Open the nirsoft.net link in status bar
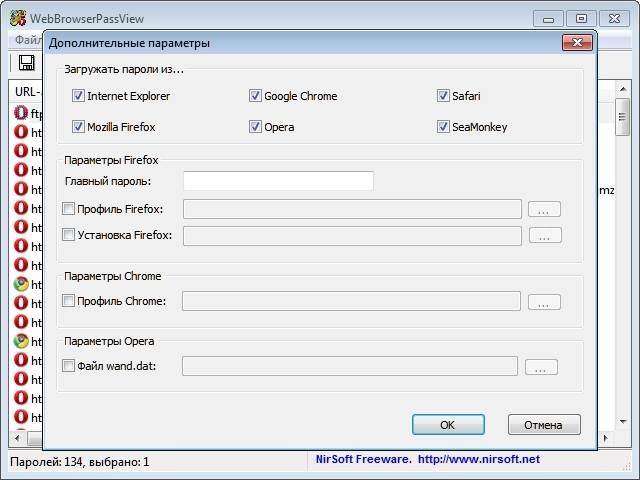This screenshot has width=640, height=480. (x=479, y=459)
